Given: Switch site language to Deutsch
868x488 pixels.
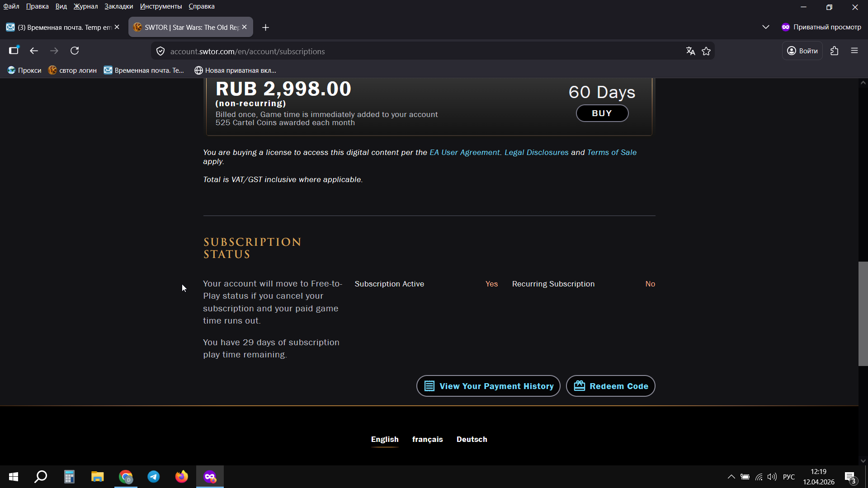Looking at the screenshot, I should (x=472, y=439).
